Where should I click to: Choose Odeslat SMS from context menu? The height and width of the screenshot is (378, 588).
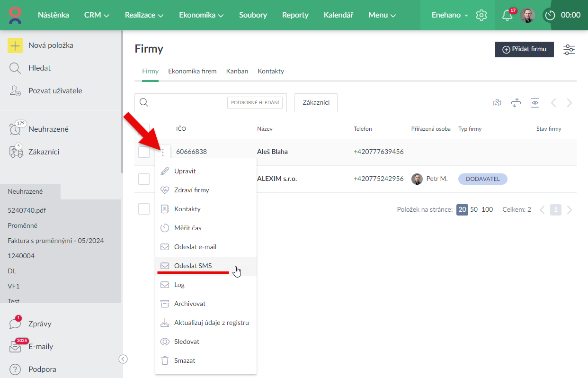tap(193, 266)
